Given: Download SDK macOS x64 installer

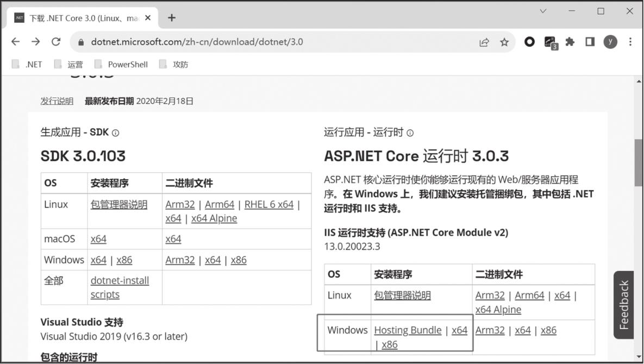Looking at the screenshot, I should click(x=98, y=239).
